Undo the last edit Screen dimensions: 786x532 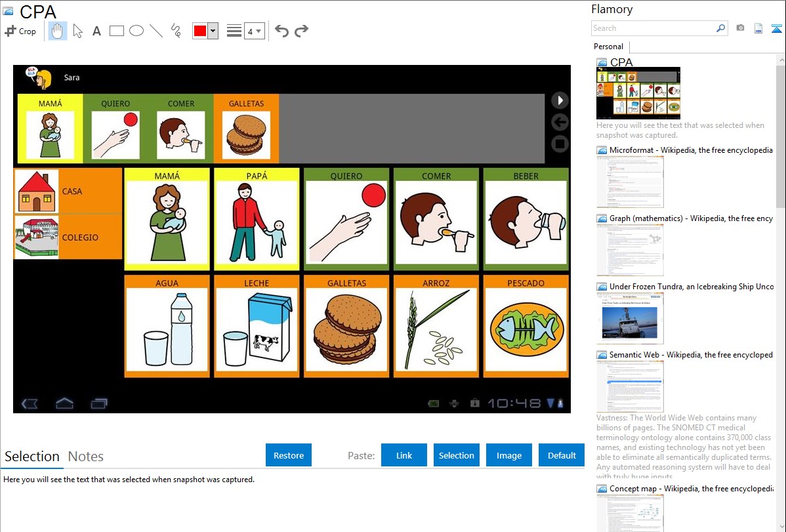[281, 31]
